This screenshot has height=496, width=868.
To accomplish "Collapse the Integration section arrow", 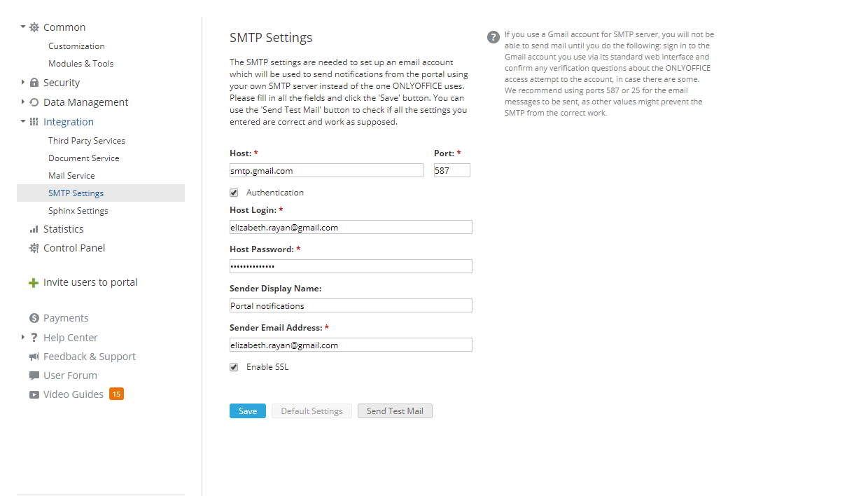I will coord(23,122).
